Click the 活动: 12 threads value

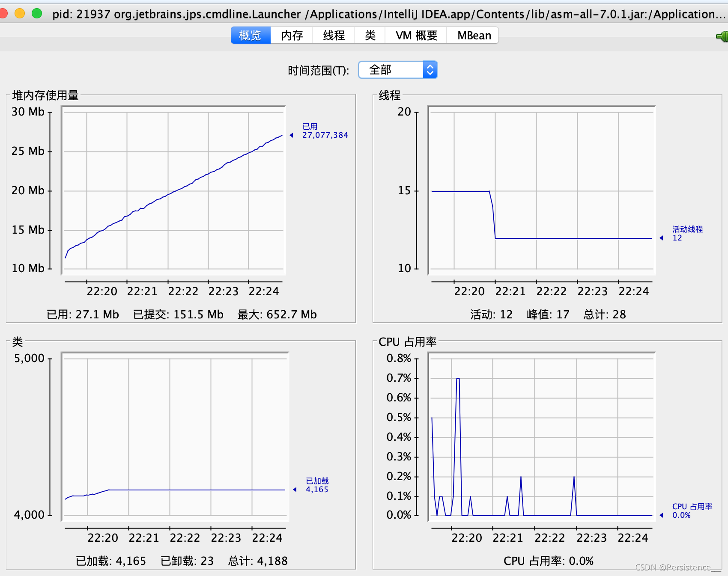(x=491, y=315)
